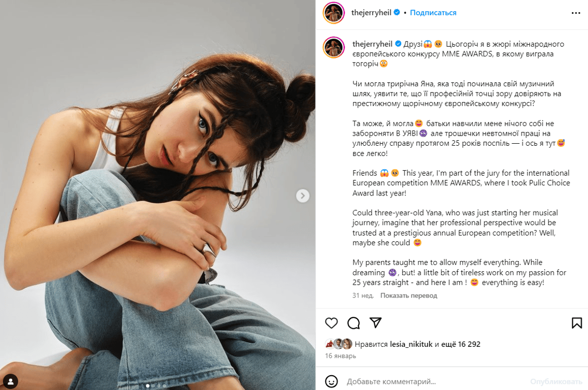Open lesia_nikituk profile from likes
Viewport: 588px width, 390px height.
[411, 344]
